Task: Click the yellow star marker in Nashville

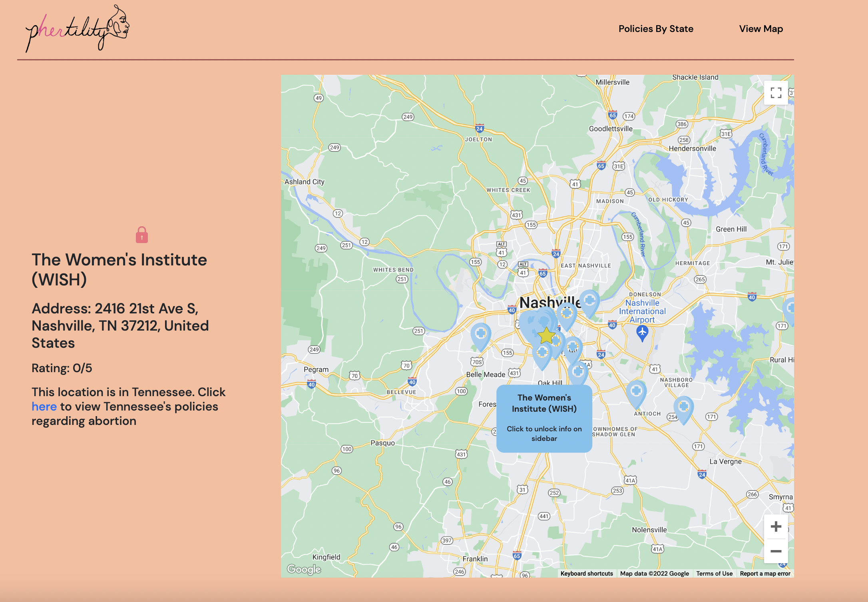Action: tap(546, 336)
